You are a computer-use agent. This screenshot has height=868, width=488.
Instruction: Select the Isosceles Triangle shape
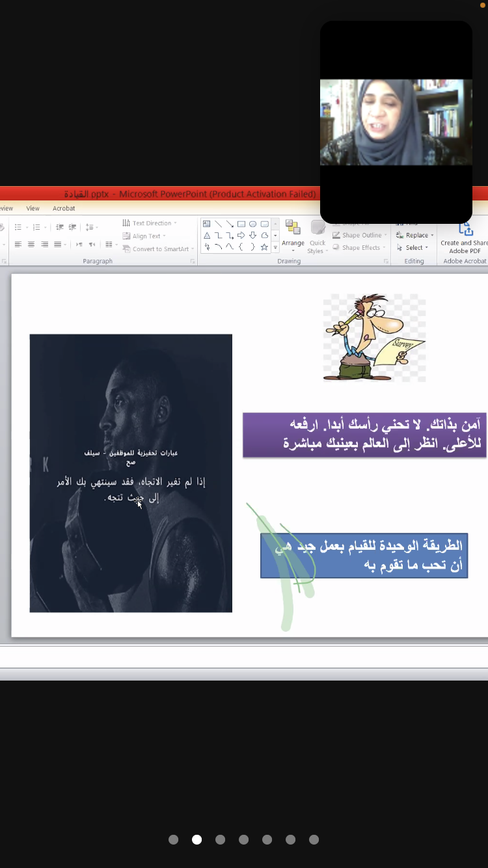[206, 236]
